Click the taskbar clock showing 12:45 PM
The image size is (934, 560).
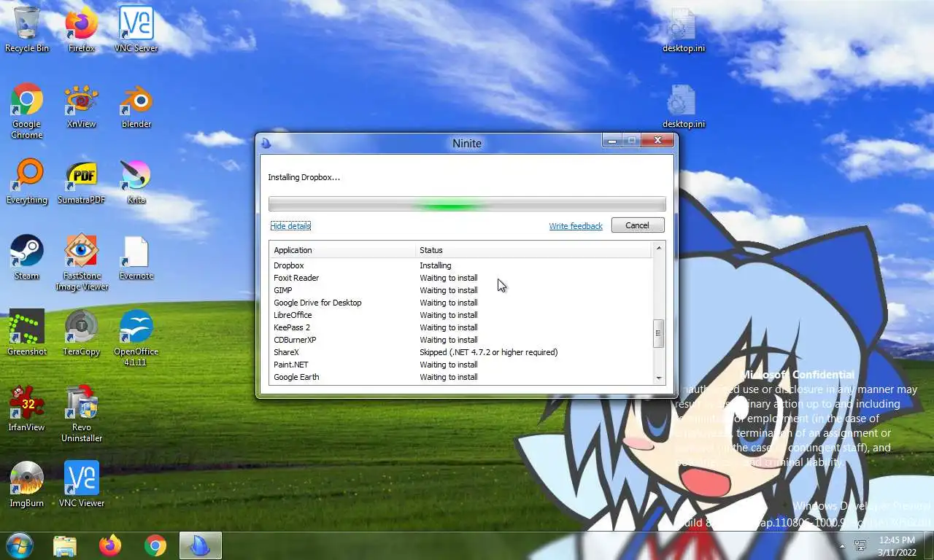point(897,545)
